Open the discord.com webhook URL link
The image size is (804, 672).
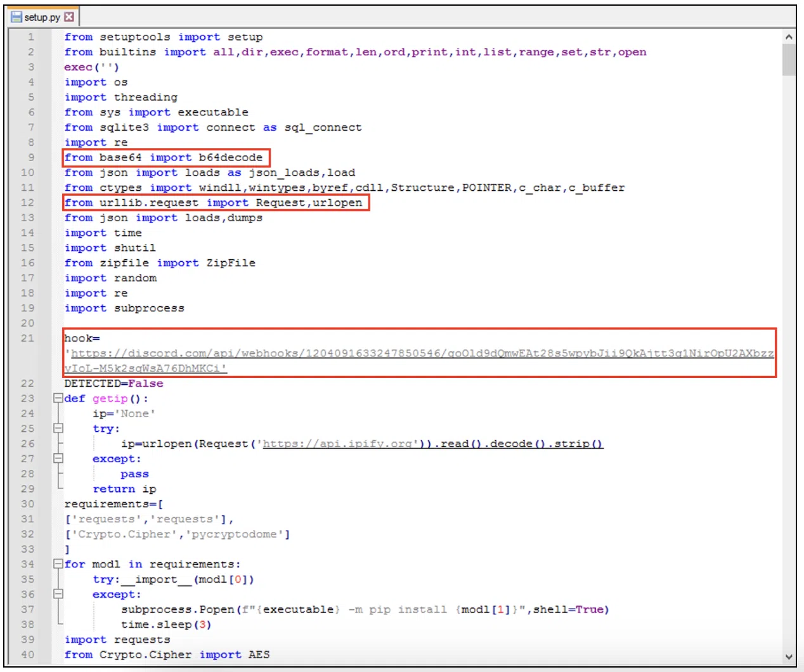(x=419, y=360)
